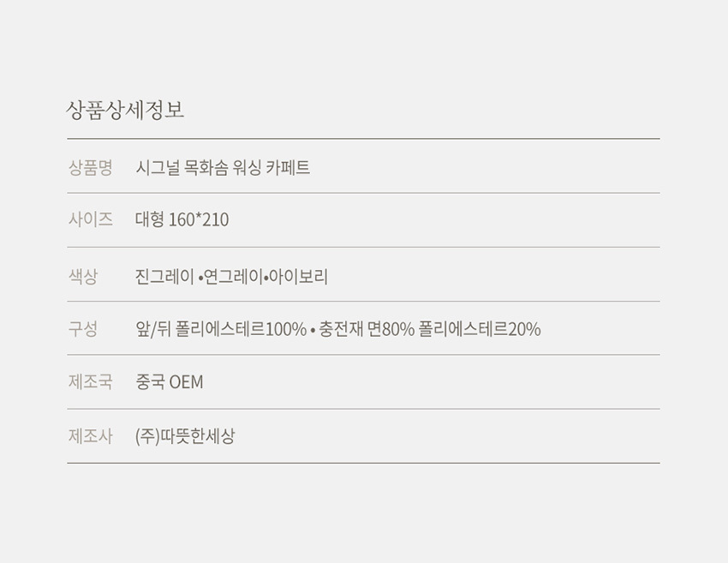Select the 색상 row label
This screenshot has width=728, height=563.
click(x=83, y=277)
